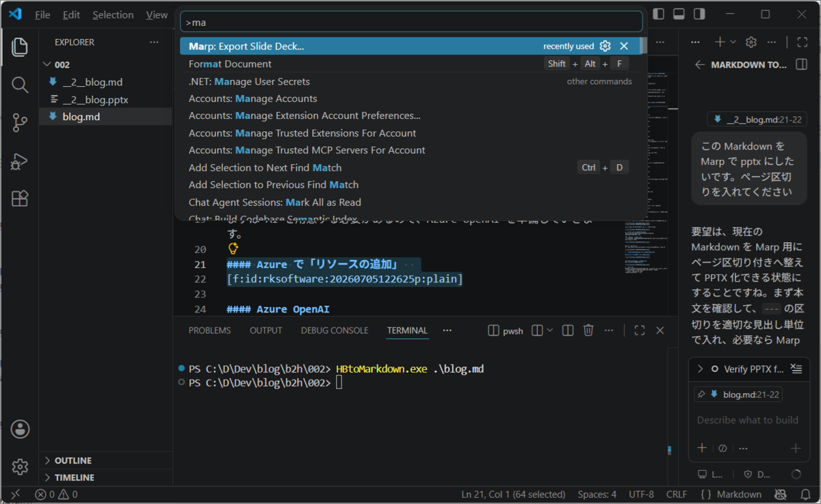This screenshot has height=504, width=821.
Task: Focus the Describe what to build input
Action: (x=747, y=420)
